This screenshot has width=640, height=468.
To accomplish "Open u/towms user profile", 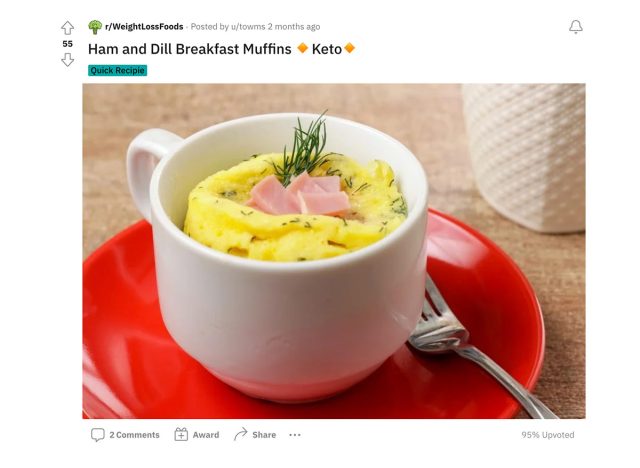I will 248,27.
